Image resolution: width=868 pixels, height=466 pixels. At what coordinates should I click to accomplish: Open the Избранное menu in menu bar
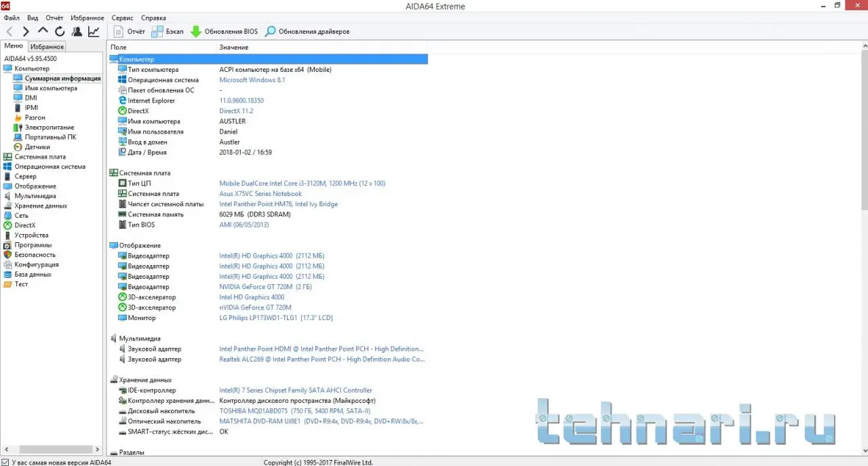click(87, 18)
